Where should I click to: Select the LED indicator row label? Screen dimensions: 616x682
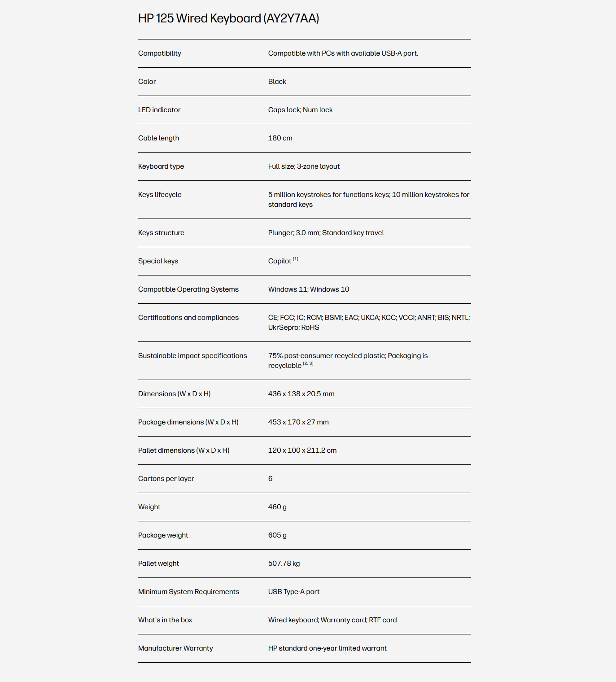tap(159, 110)
